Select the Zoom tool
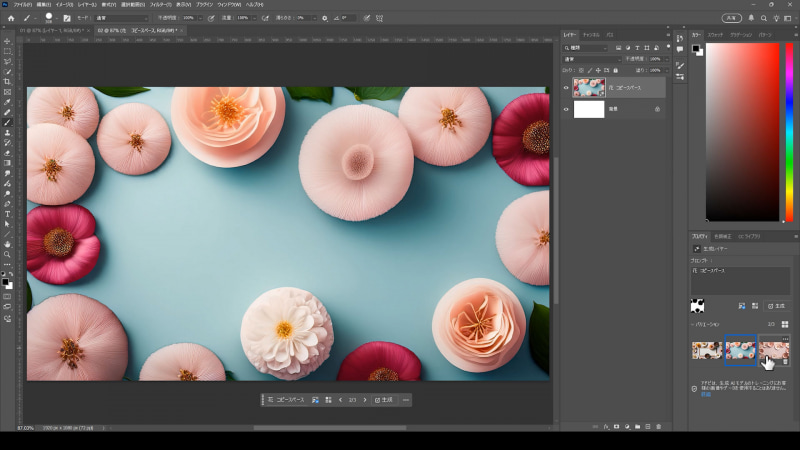Viewport: 800px width, 450px height. [x=7, y=254]
